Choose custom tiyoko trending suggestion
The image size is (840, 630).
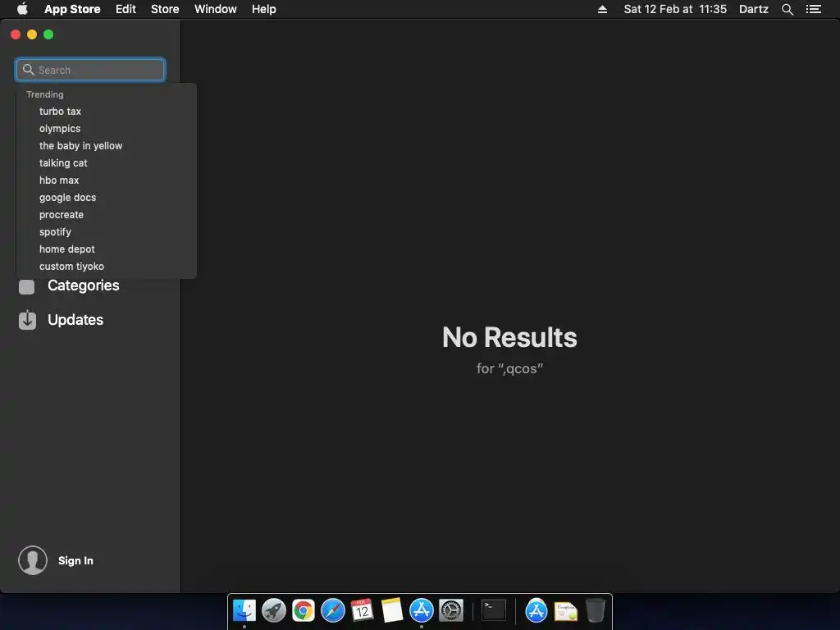[x=71, y=267]
